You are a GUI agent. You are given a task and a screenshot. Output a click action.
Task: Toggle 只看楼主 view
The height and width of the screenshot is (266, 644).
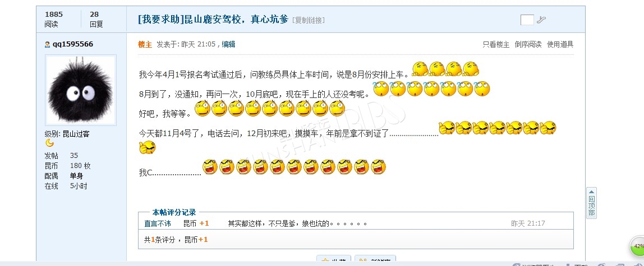point(496,44)
